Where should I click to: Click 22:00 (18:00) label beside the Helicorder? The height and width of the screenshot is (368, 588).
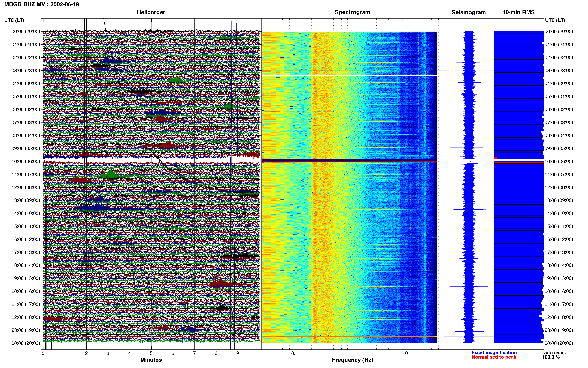[26, 317]
